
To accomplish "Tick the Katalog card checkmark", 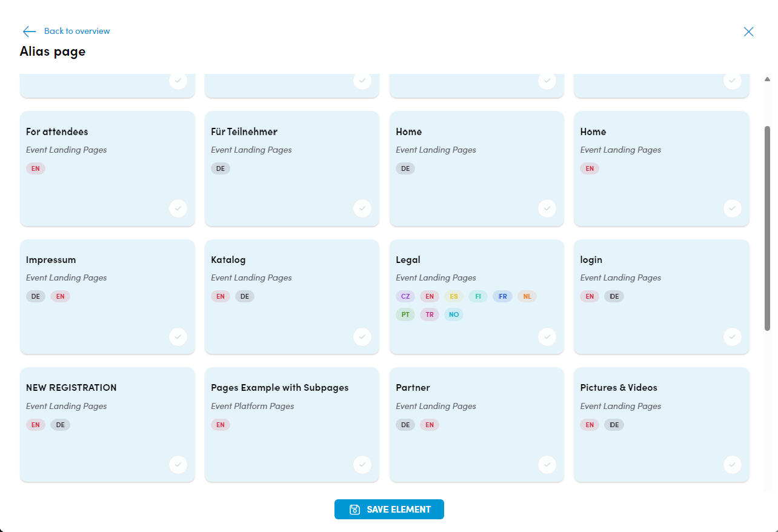I will point(362,336).
